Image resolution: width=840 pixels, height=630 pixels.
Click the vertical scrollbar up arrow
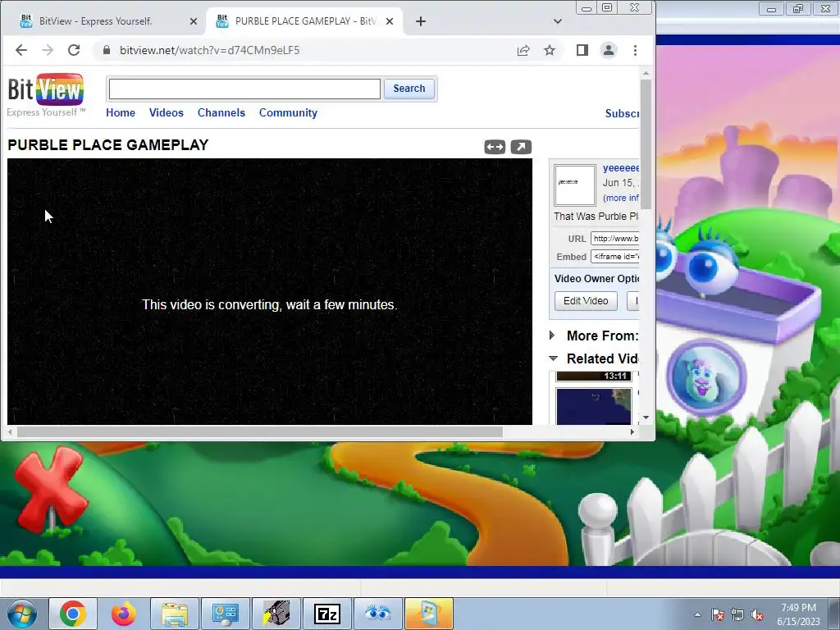pos(646,73)
